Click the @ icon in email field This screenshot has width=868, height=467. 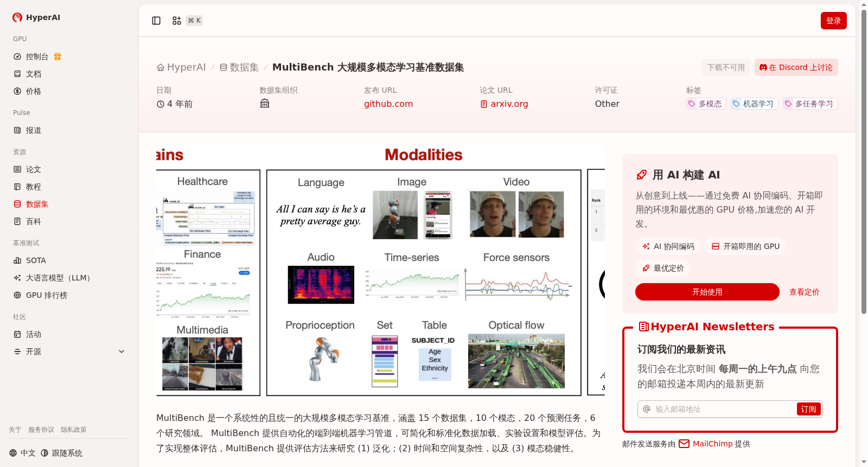(x=647, y=409)
